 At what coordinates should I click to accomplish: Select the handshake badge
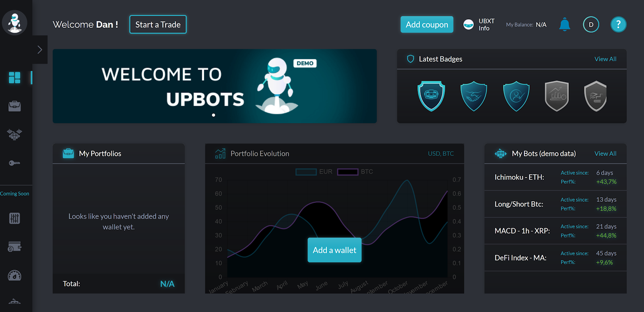474,96
